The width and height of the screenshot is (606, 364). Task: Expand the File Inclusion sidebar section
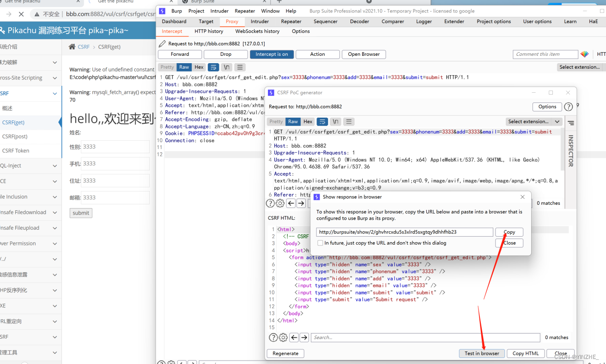pyautogui.click(x=30, y=197)
